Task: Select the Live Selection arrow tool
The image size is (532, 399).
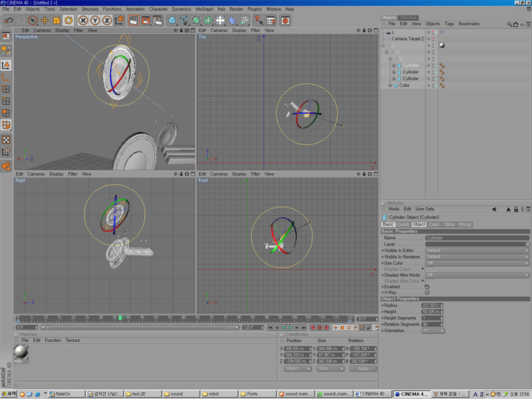Action: click(33, 21)
